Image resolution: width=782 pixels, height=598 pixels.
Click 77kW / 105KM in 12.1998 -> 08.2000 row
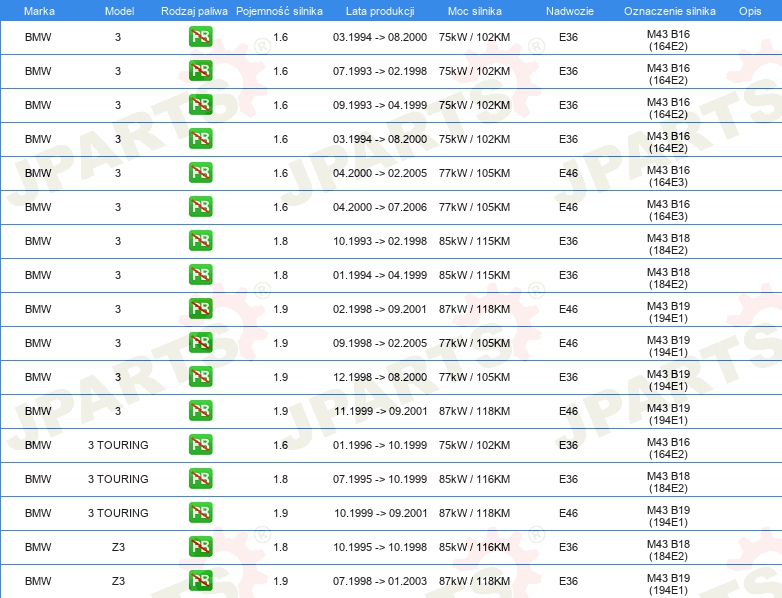(x=474, y=377)
